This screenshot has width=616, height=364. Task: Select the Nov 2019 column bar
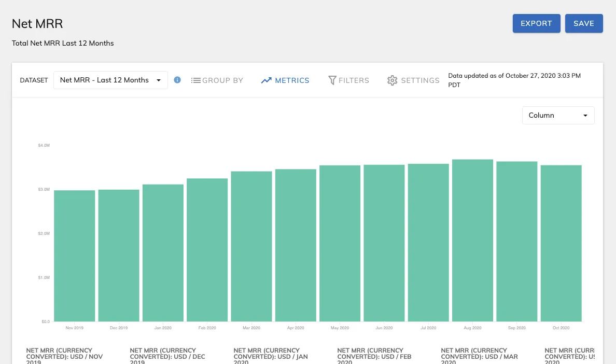[74, 256]
